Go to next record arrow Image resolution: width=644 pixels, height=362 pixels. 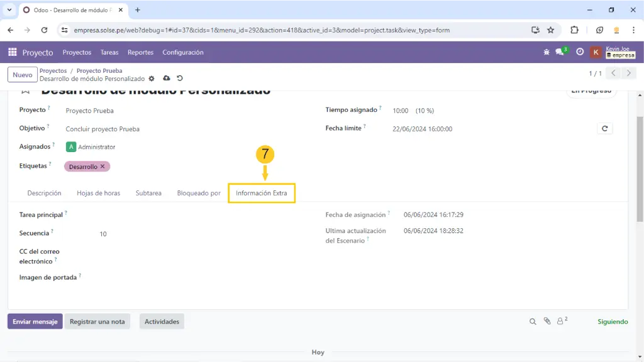628,74
